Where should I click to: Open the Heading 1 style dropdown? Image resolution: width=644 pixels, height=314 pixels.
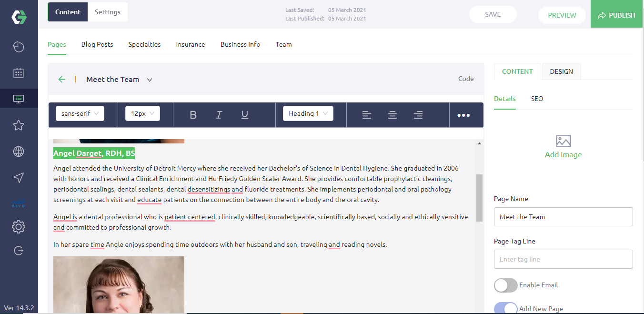point(308,113)
